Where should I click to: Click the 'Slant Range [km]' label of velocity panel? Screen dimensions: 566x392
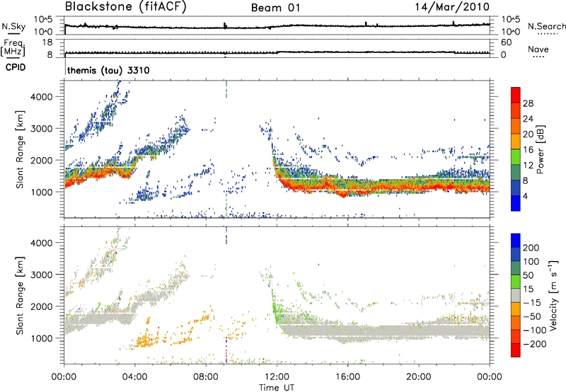(20, 295)
